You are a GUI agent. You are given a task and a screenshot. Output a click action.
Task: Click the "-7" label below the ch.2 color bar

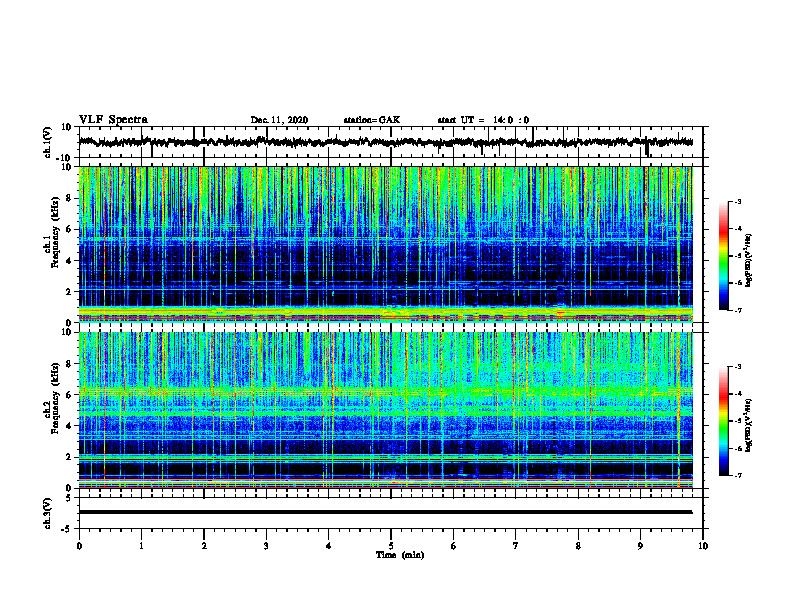[737, 475]
